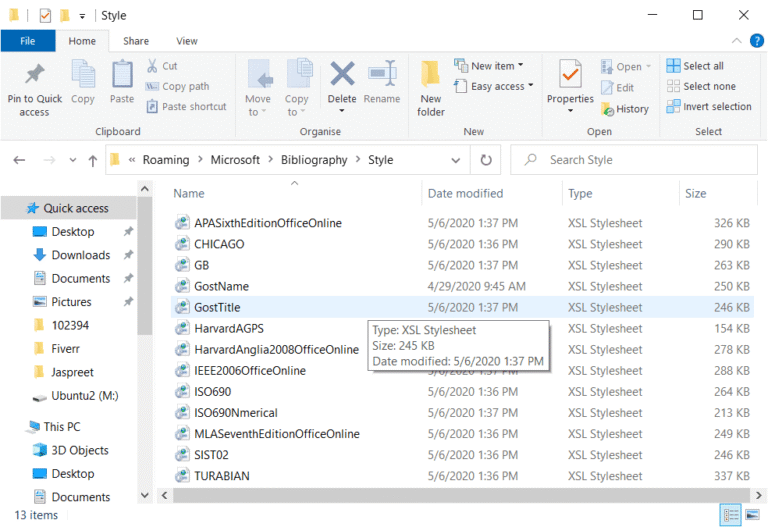
Task: Click the Edit ribbon button
Action: point(618,88)
